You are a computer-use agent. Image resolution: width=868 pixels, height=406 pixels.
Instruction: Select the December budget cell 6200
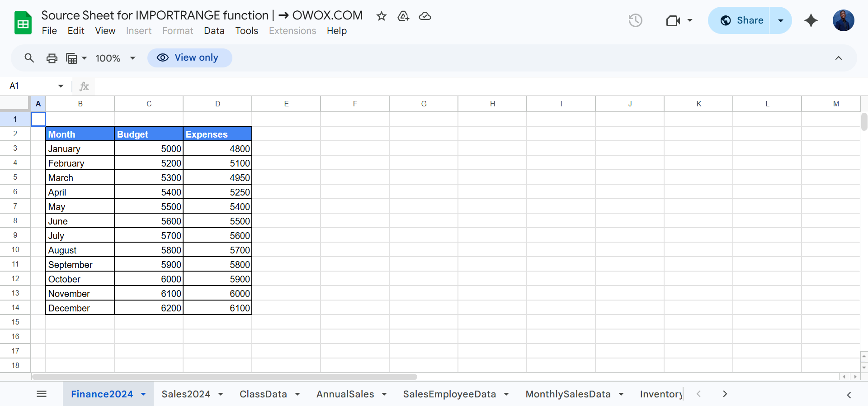pyautogui.click(x=149, y=308)
